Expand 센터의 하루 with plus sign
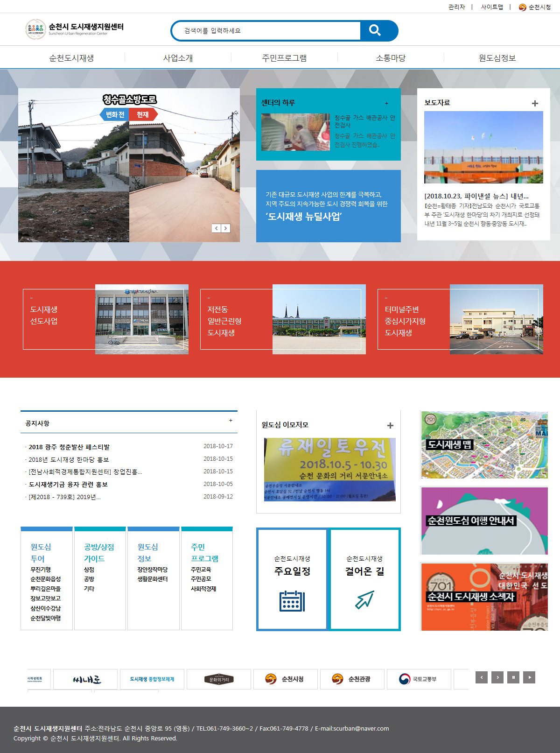The width and height of the screenshot is (560, 753). coord(386,103)
